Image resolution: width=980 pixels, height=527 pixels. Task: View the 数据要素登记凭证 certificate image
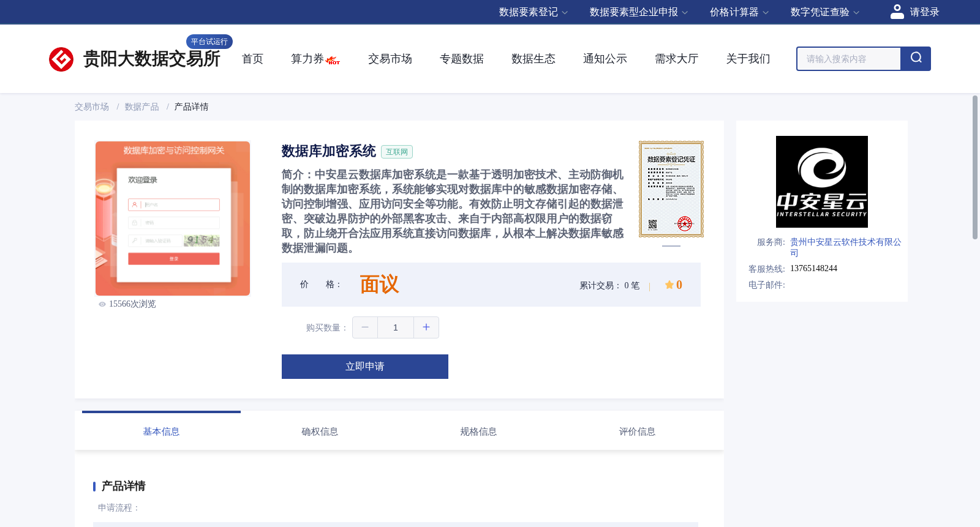click(x=671, y=189)
